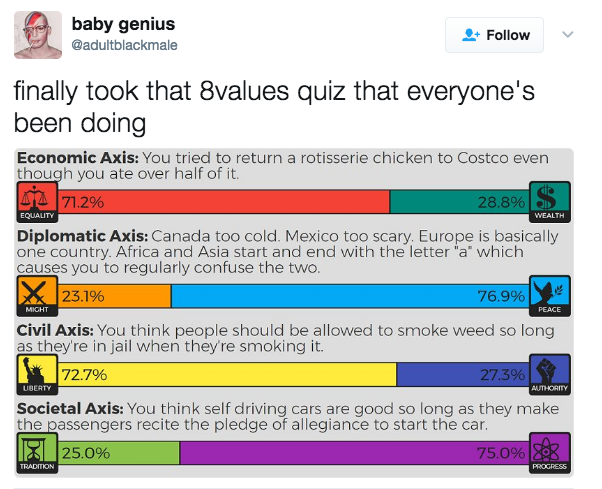Image resolution: width=602 pixels, height=489 pixels.
Task: Click the Equality scales icon
Action: (37, 202)
